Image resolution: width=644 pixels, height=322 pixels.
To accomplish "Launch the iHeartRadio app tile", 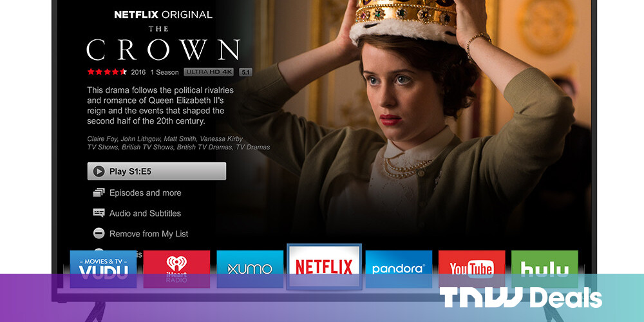I will [x=176, y=269].
